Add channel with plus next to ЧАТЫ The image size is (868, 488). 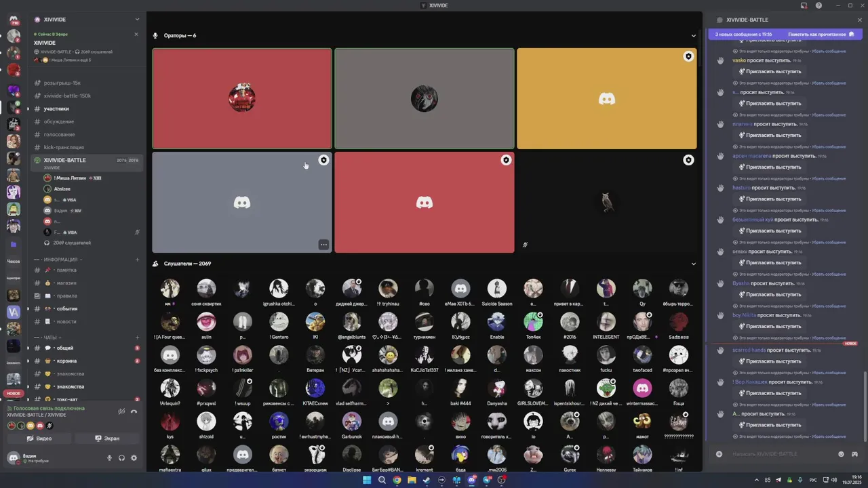[137, 338]
